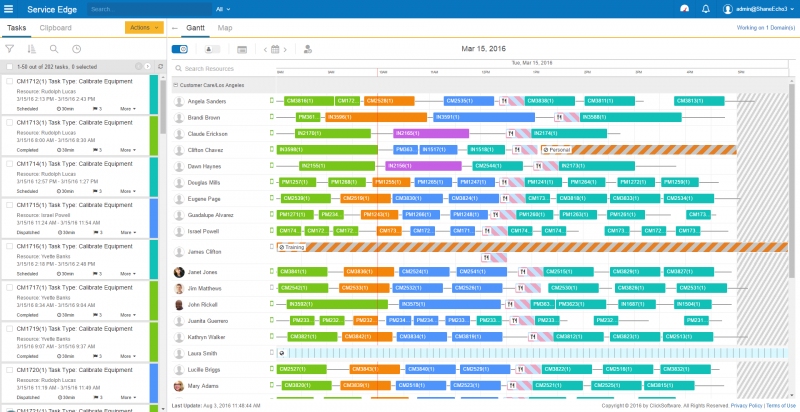
Task: Open the task sort options
Action: [x=32, y=49]
